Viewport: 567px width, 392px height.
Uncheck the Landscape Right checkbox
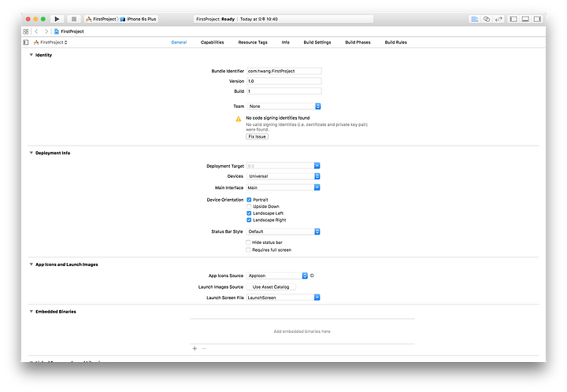click(249, 220)
